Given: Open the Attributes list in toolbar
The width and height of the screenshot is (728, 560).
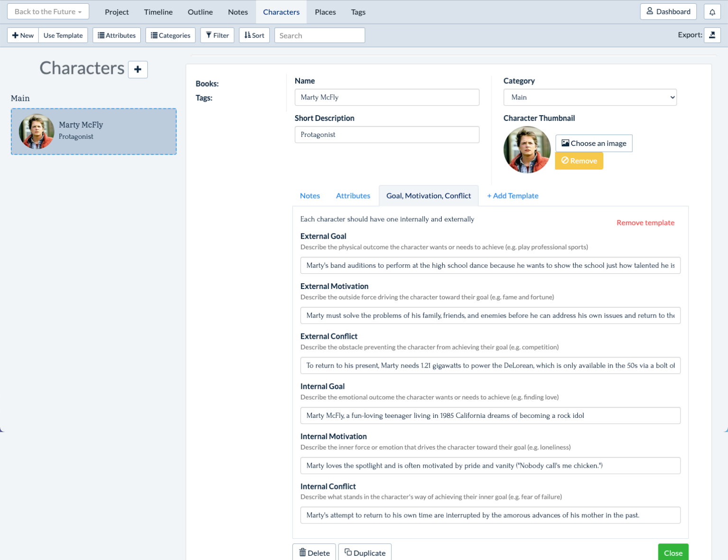Looking at the screenshot, I should (x=117, y=36).
